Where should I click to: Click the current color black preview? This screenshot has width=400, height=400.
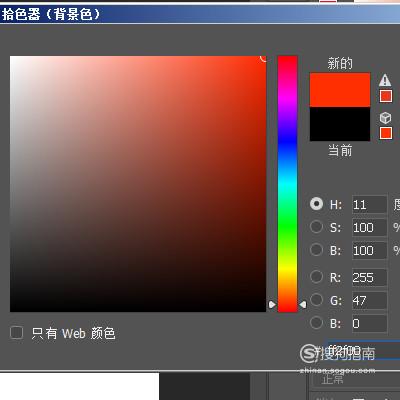click(x=340, y=124)
